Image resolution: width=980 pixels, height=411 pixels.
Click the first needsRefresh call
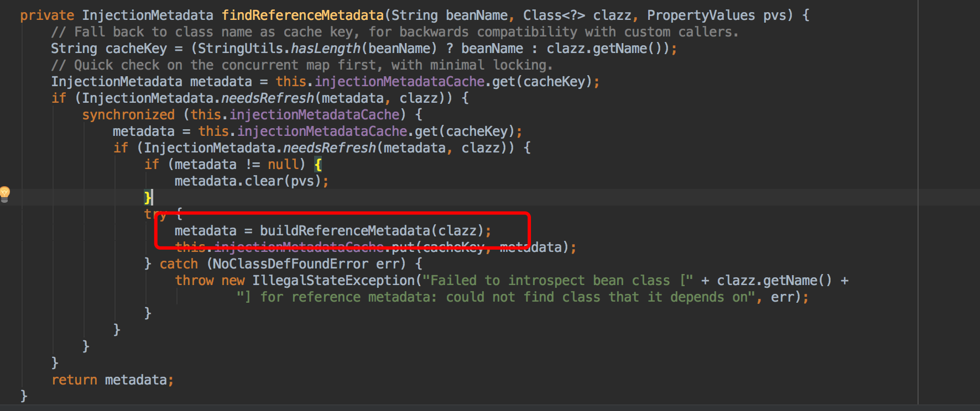pyautogui.click(x=268, y=98)
